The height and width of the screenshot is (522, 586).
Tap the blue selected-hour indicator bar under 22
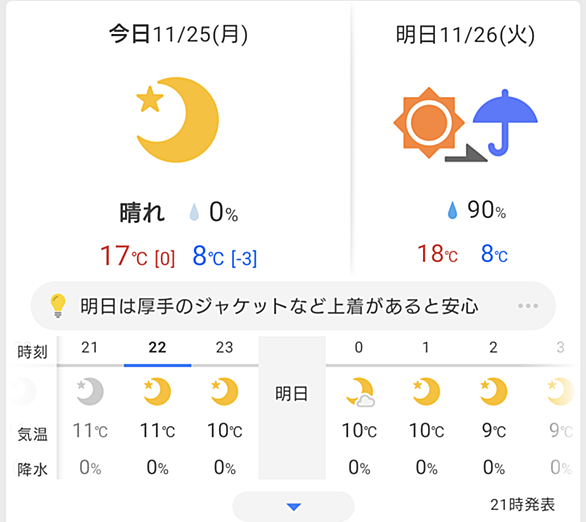click(x=157, y=365)
